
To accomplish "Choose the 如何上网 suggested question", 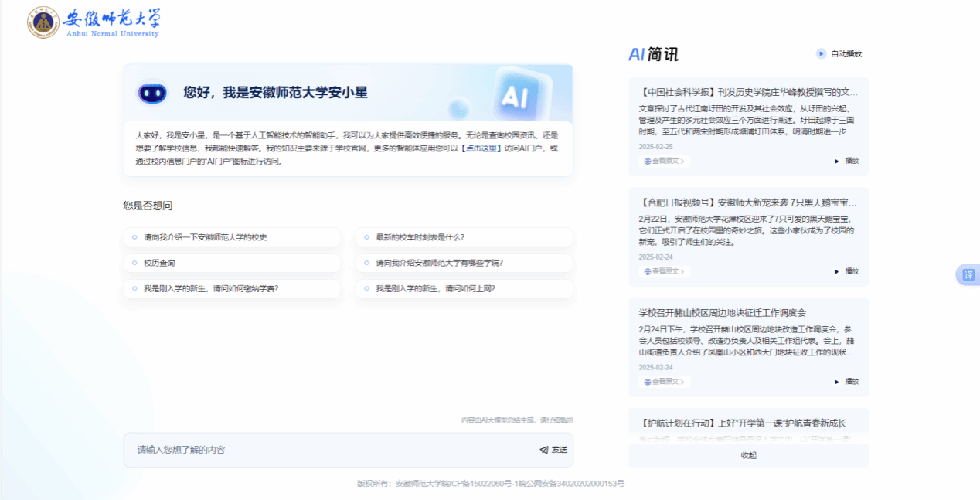I will 435,288.
